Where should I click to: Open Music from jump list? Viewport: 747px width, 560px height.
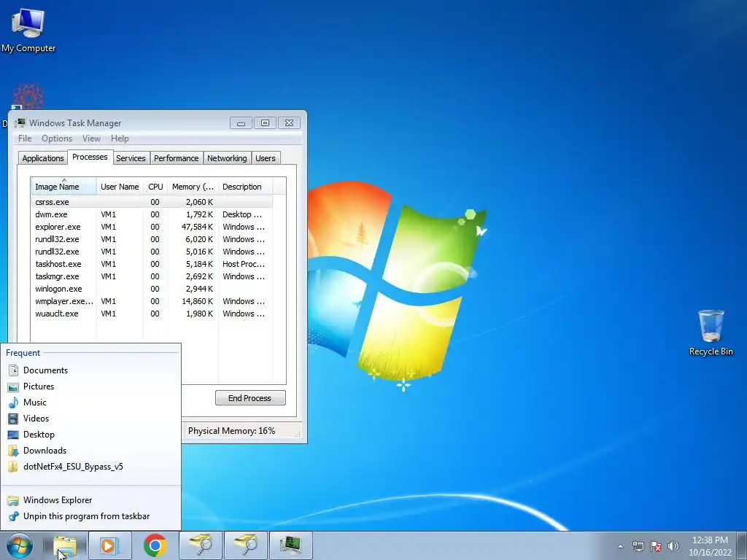(x=90, y=402)
